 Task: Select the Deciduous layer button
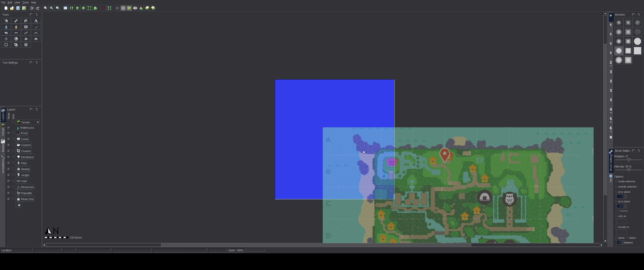click(x=25, y=157)
